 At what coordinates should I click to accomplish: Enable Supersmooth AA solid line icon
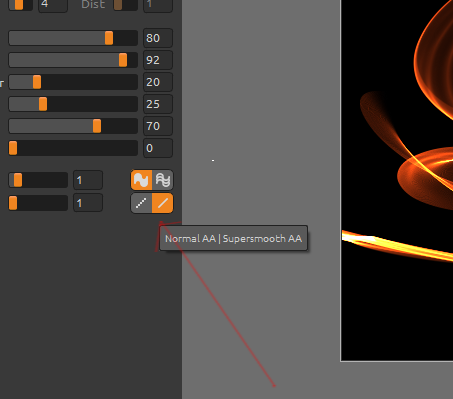tap(163, 203)
